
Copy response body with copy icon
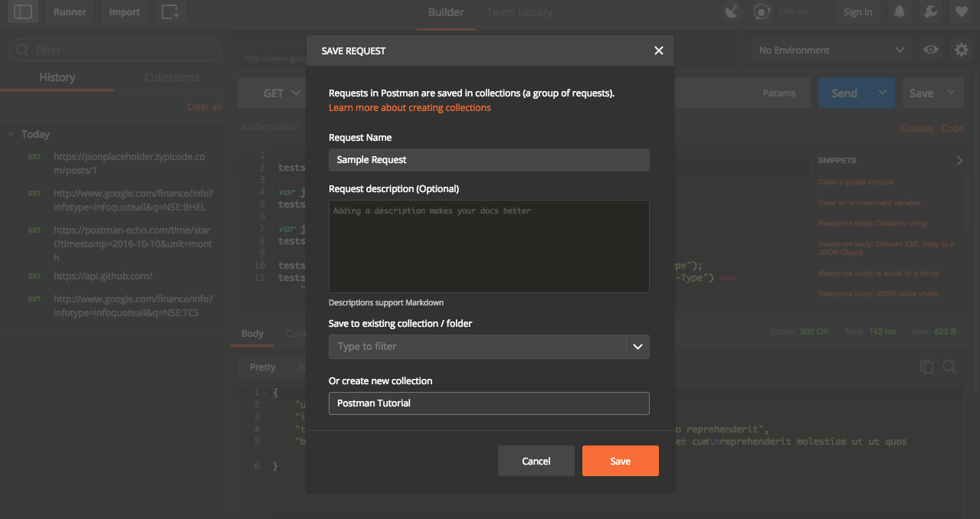pos(926,367)
